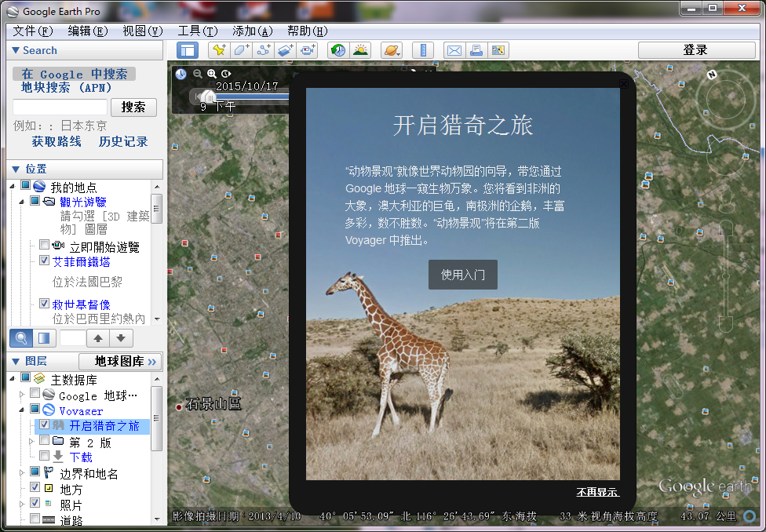Toggle 立即開始遊覽 checkbox
This screenshot has width=766, height=532.
[x=45, y=245]
